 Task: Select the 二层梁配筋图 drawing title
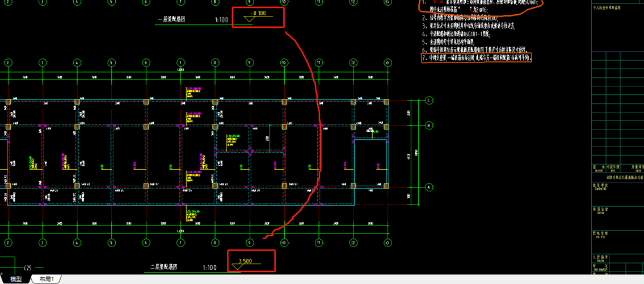pyautogui.click(x=163, y=267)
